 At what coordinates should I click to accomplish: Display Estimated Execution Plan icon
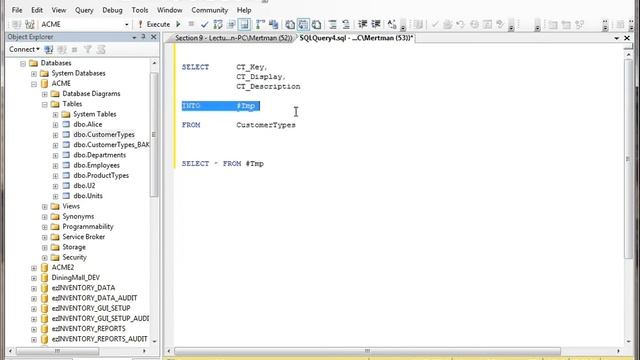[x=218, y=24]
